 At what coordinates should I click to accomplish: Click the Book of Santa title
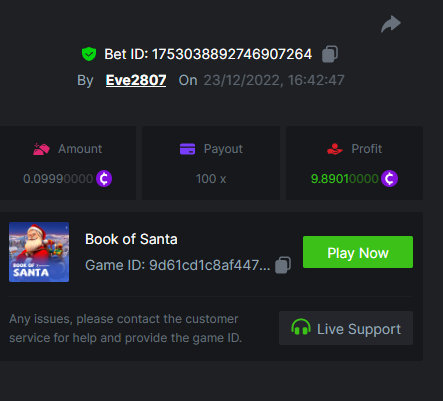pos(131,239)
